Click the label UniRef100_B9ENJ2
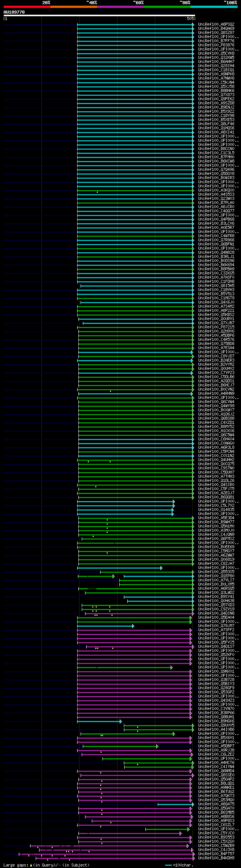This screenshot has width=241, height=868. pyautogui.click(x=216, y=107)
